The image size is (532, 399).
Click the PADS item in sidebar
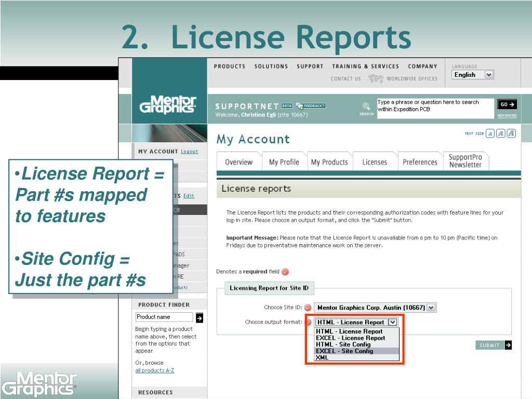[x=179, y=254]
